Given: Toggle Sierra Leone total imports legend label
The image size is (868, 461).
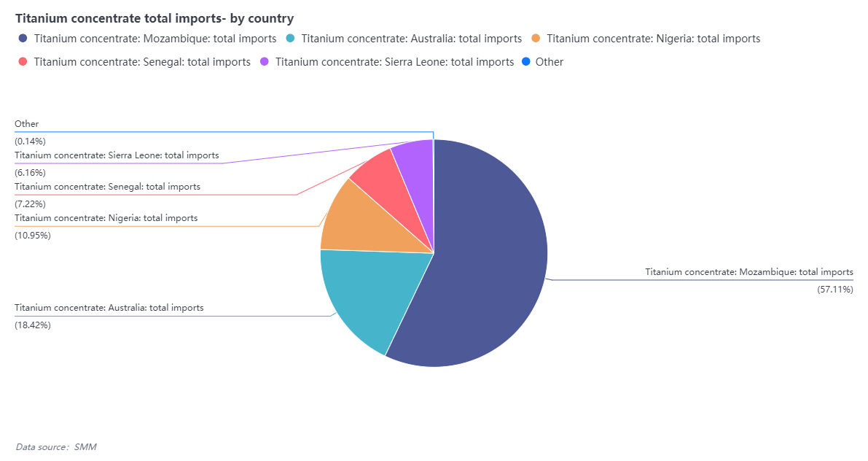Looking at the screenshot, I should click(394, 62).
